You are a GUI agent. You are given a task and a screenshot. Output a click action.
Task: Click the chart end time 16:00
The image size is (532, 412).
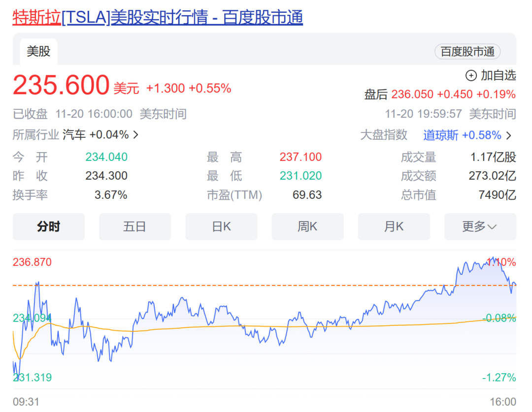[x=503, y=402]
